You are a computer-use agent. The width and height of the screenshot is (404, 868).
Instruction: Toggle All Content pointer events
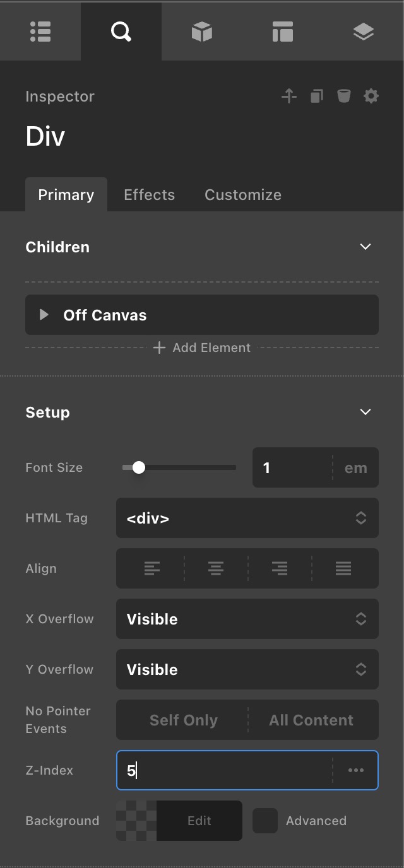(x=312, y=720)
